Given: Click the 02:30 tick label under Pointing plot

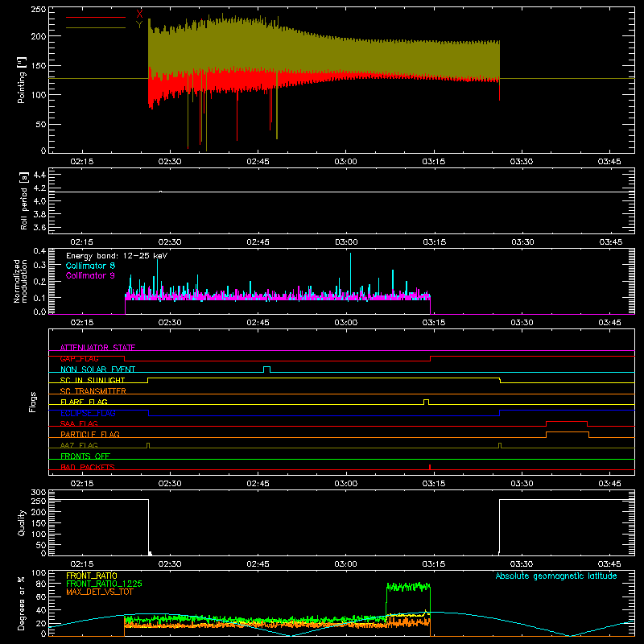Looking at the screenshot, I should point(170,162).
